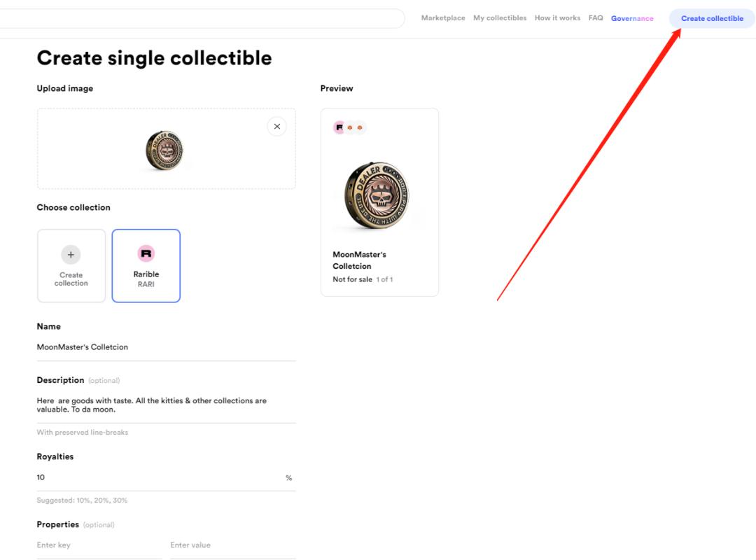Click the rightmost orange avatar in preview card
The width and height of the screenshot is (756, 560).
point(360,128)
